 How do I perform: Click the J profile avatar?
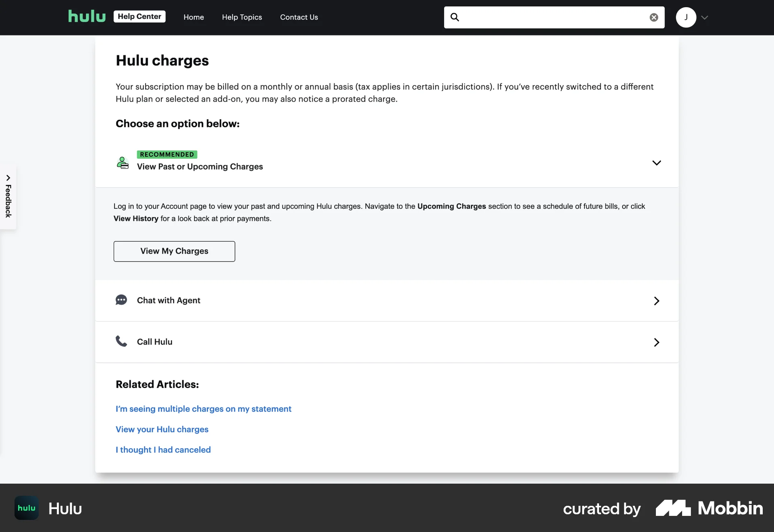click(686, 17)
